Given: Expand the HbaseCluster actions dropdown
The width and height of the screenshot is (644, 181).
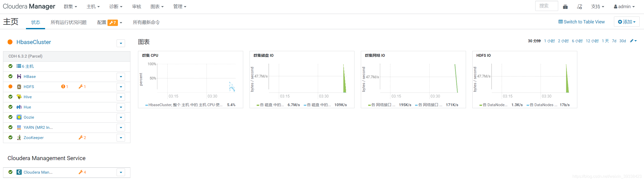Looking at the screenshot, I should [x=121, y=43].
